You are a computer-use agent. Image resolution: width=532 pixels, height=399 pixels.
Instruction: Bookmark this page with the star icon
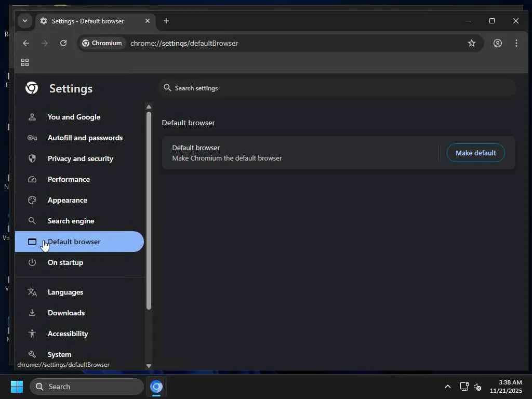point(472,43)
